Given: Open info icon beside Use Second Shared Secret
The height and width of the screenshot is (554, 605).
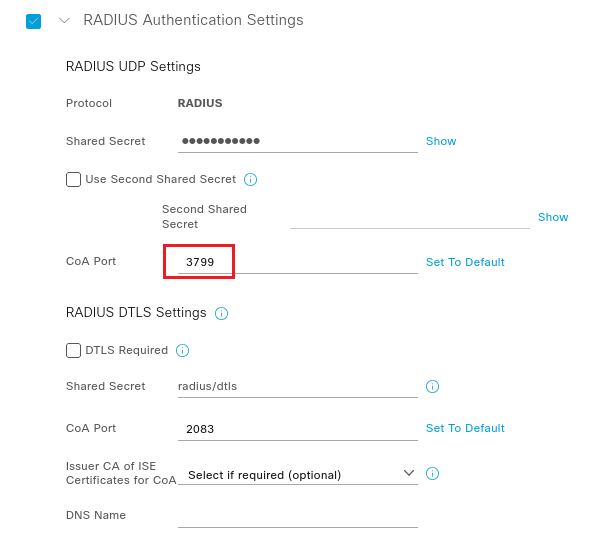Looking at the screenshot, I should tap(250, 179).
